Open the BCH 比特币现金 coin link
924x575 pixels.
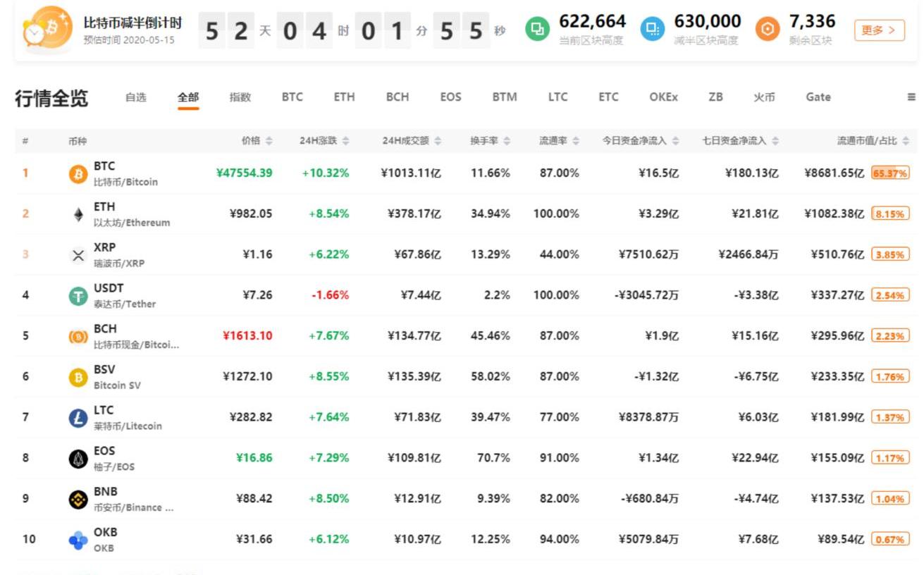tap(135, 336)
